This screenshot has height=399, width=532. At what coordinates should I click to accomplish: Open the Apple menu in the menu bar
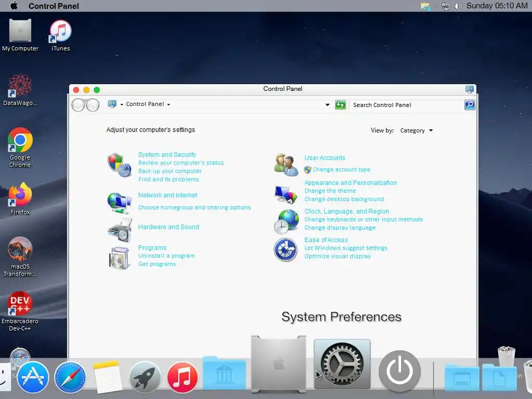(14, 6)
